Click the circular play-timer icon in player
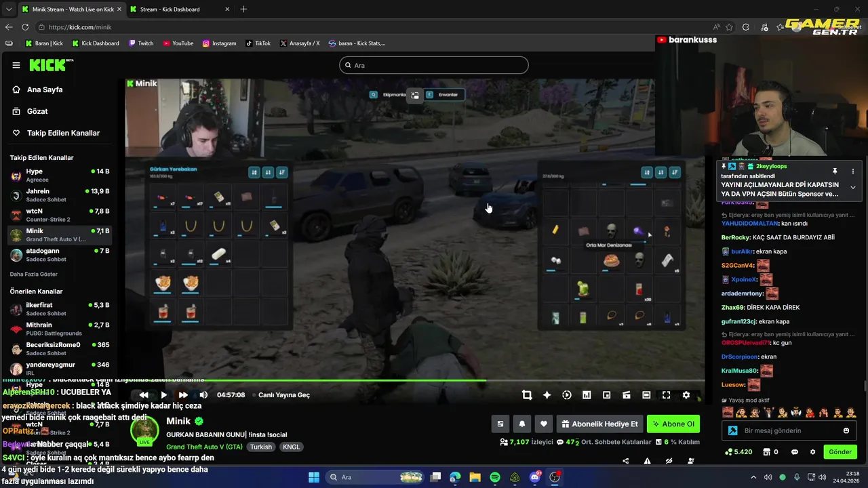Viewport: 868px width, 488px height. click(567, 395)
